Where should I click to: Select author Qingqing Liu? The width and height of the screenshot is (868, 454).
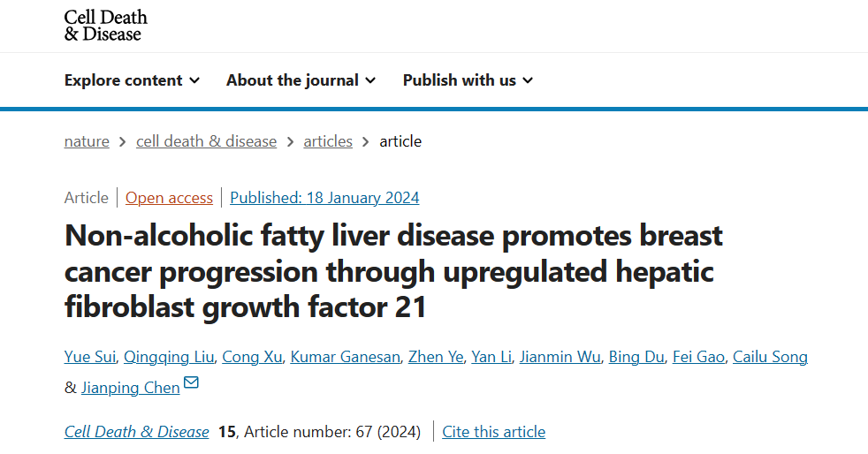coord(169,357)
